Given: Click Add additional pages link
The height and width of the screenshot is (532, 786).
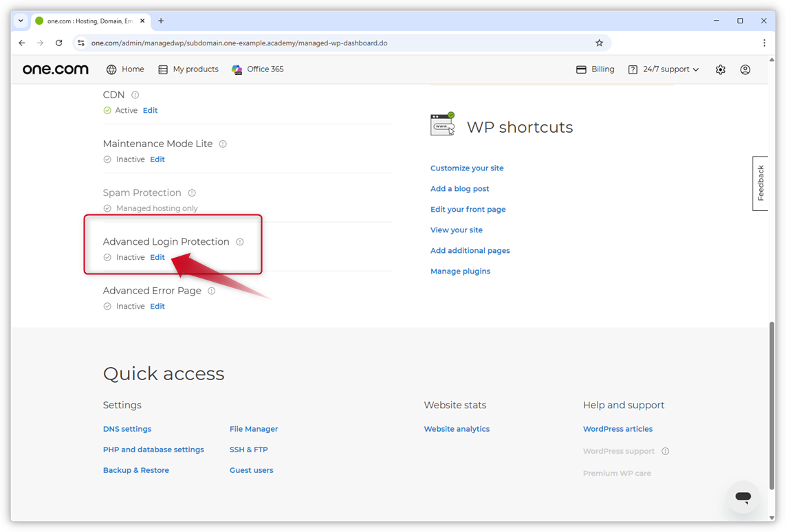Looking at the screenshot, I should pos(470,250).
